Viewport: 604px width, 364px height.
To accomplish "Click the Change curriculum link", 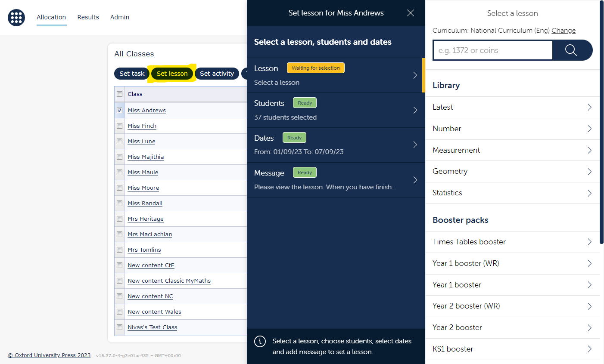I will [563, 30].
